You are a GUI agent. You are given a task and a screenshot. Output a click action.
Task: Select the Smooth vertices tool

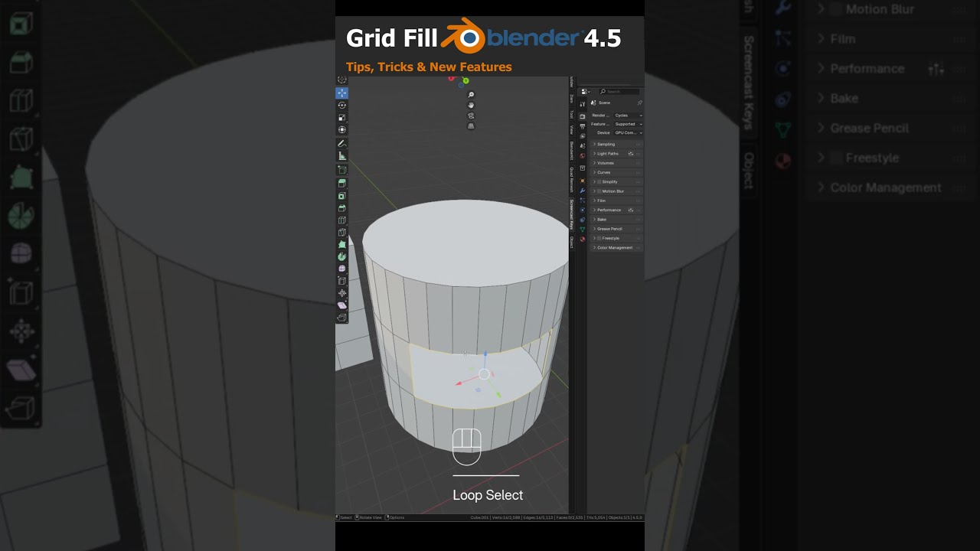[342, 269]
